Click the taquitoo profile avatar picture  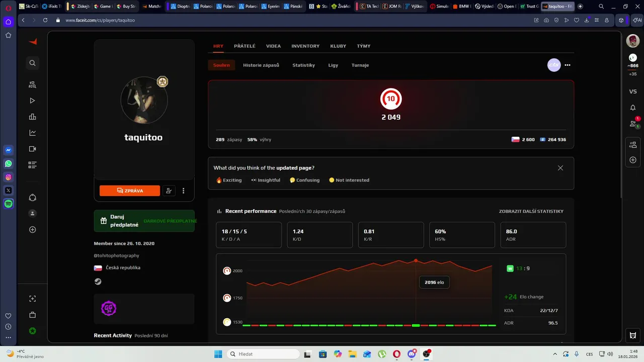pyautogui.click(x=144, y=100)
